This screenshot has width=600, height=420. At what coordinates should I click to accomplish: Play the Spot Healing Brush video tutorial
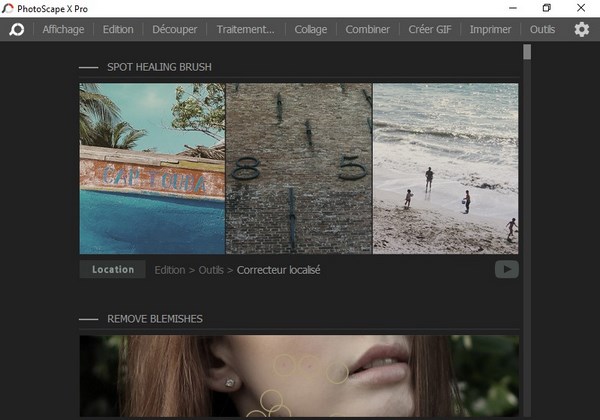point(506,269)
